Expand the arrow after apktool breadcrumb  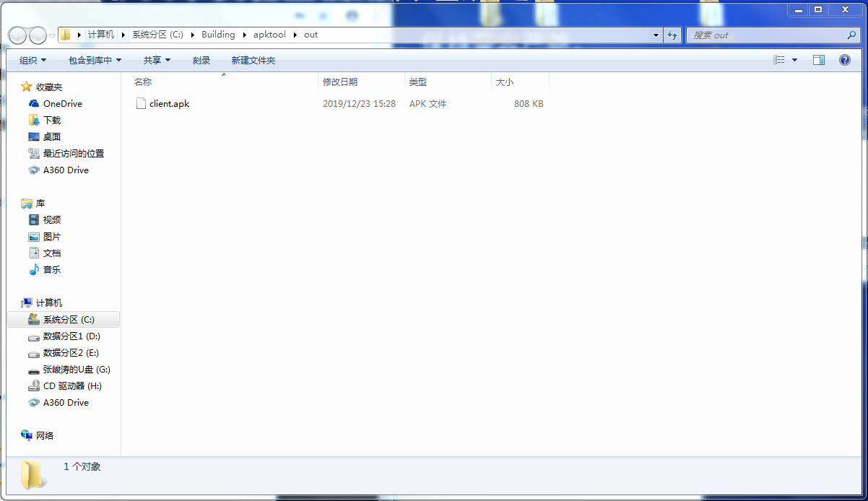click(295, 35)
